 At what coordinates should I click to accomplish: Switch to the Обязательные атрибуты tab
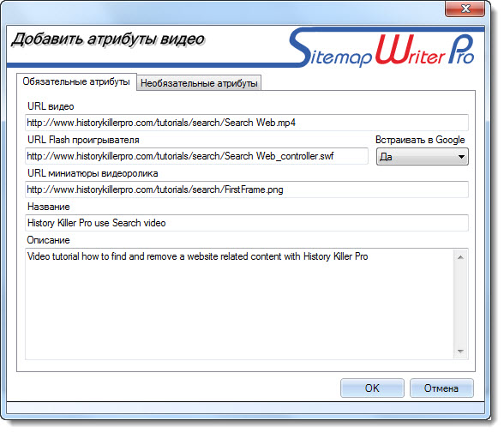point(76,81)
